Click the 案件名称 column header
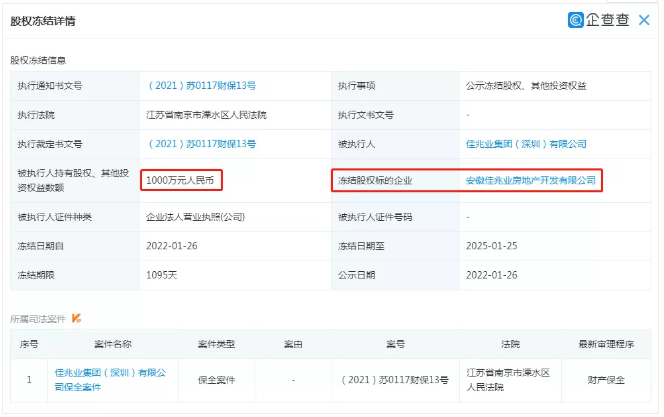Image resolution: width=664 pixels, height=417 pixels. [x=113, y=344]
